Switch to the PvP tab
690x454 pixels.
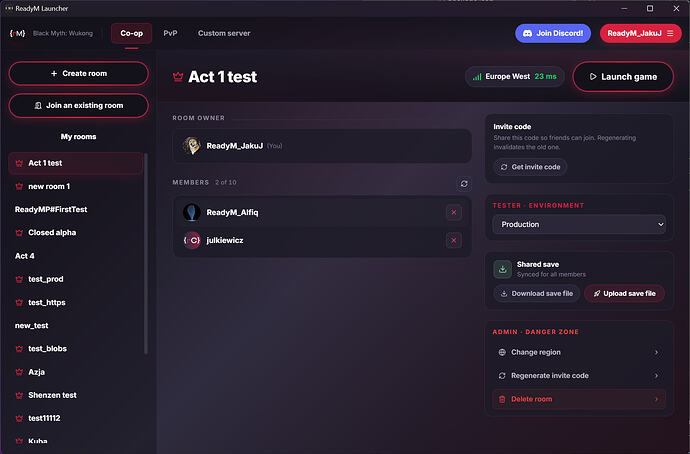pyautogui.click(x=170, y=33)
